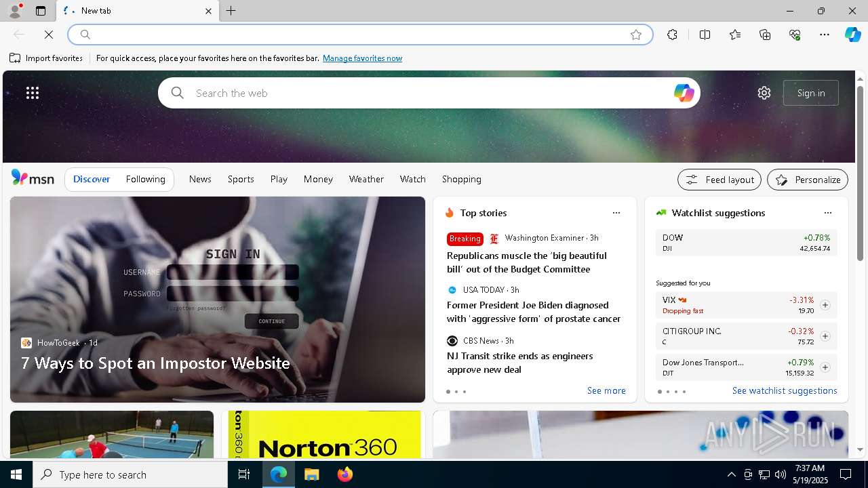Add VIX to watchlist
The image size is (868, 488).
coord(825,305)
